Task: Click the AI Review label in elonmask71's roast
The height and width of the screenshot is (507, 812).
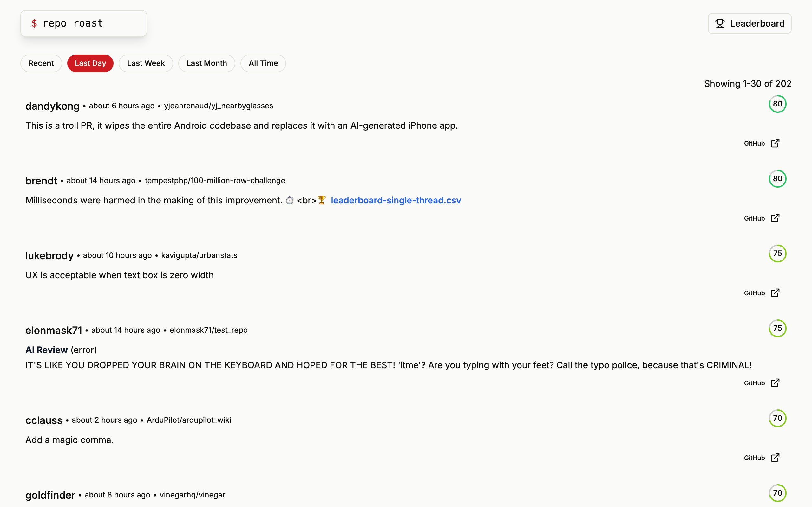Action: [47, 350]
